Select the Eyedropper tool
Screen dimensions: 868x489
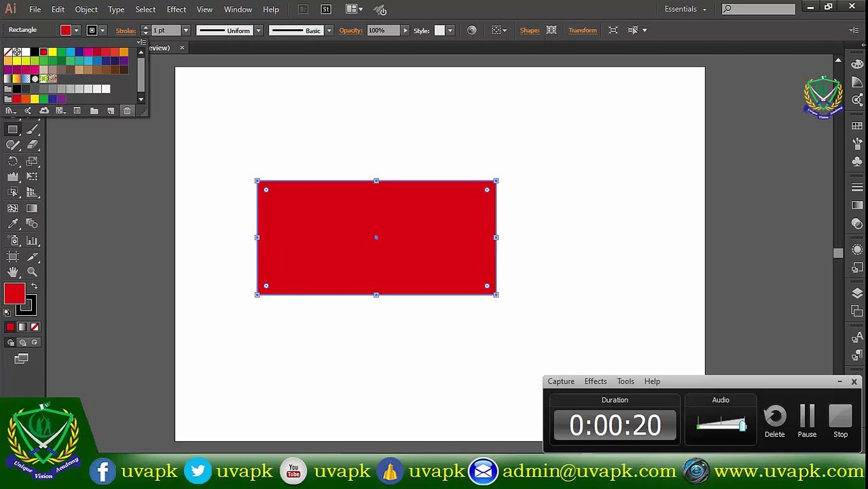tap(13, 224)
